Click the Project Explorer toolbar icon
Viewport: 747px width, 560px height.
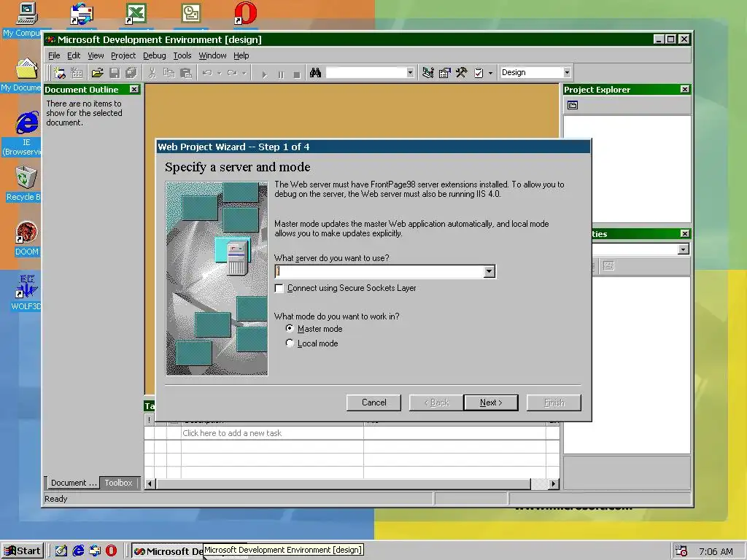point(427,73)
